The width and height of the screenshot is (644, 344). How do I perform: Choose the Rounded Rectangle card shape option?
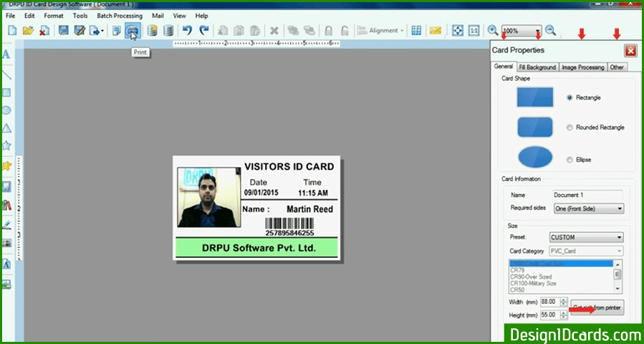569,128
